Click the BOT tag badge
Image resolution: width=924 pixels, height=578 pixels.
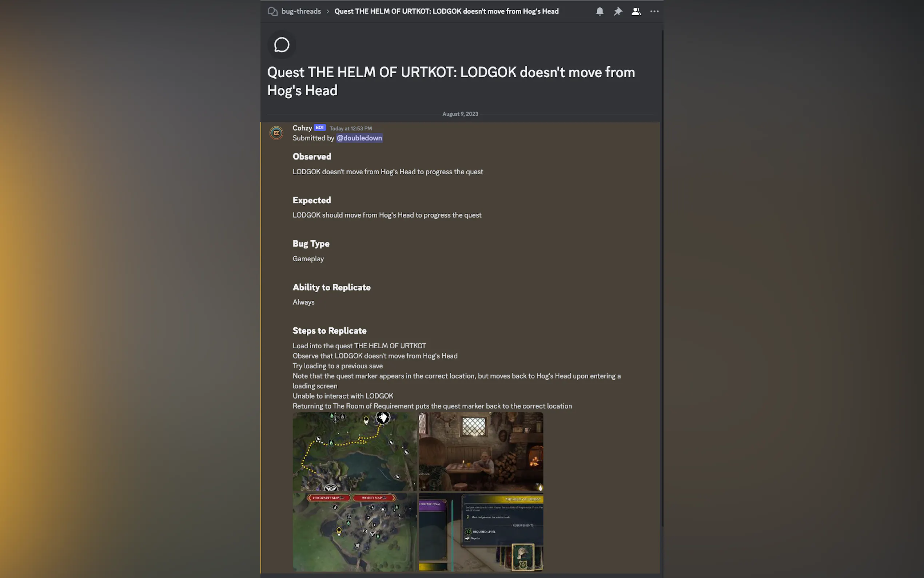pos(320,128)
